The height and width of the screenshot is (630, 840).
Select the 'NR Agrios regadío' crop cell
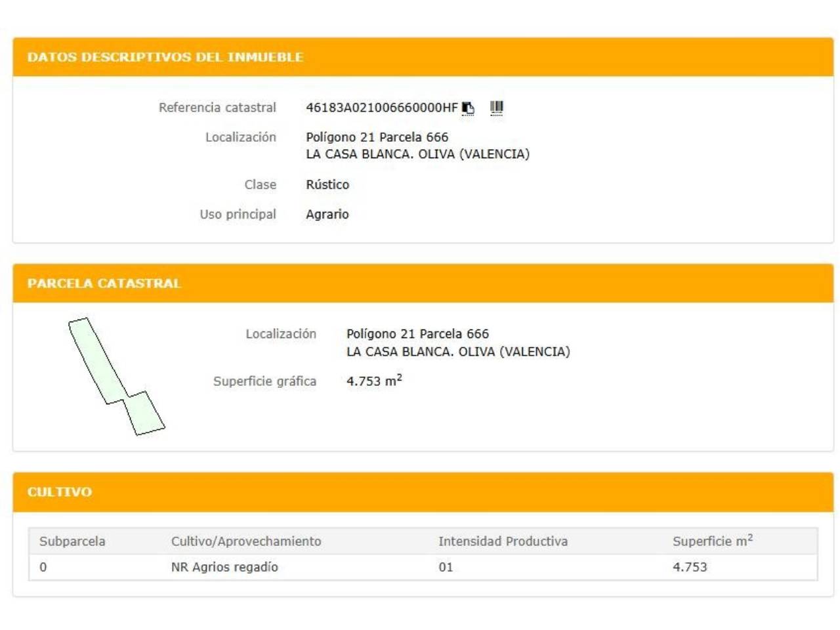coord(224,567)
